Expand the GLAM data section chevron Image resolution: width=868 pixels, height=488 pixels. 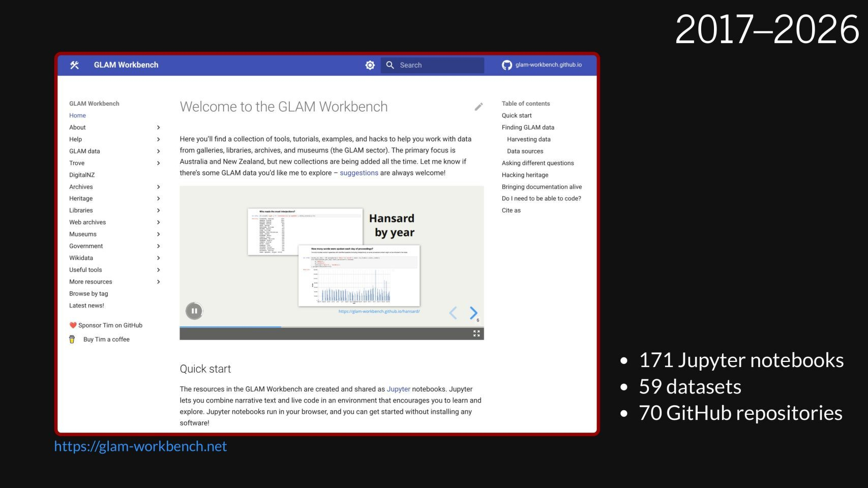(159, 151)
